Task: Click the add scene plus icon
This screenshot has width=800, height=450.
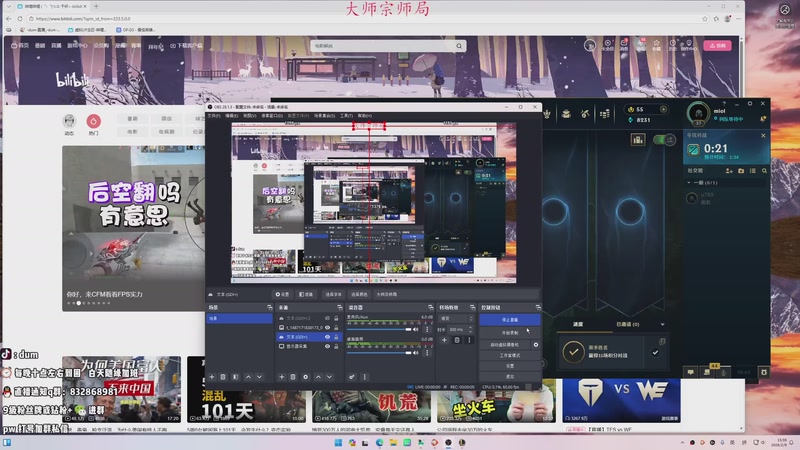Action: click(x=211, y=377)
